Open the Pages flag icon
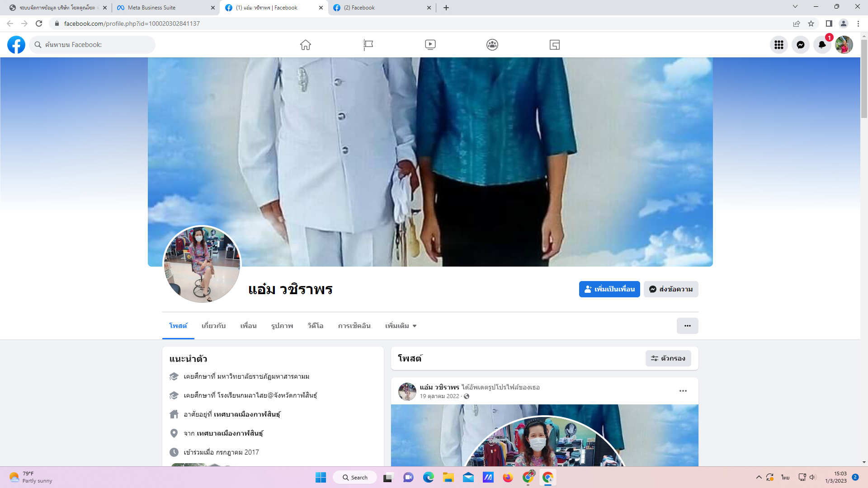The width and height of the screenshot is (868, 488). (x=368, y=45)
